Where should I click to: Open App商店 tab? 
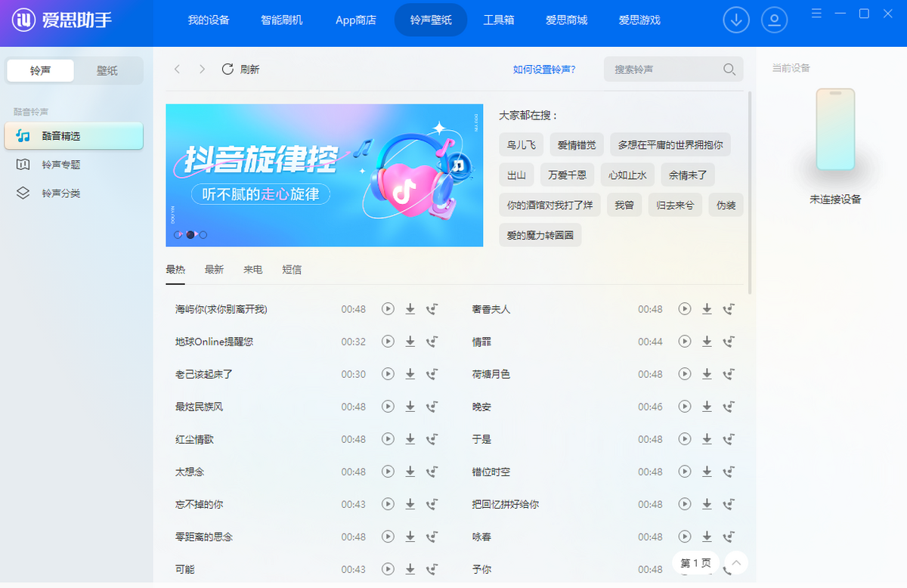pos(356,20)
